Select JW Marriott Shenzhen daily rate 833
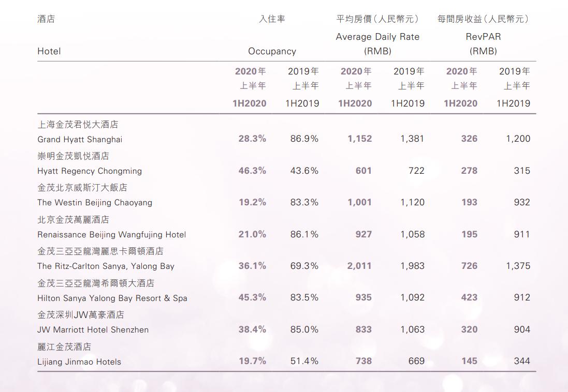This screenshot has height=392, width=568. click(363, 329)
